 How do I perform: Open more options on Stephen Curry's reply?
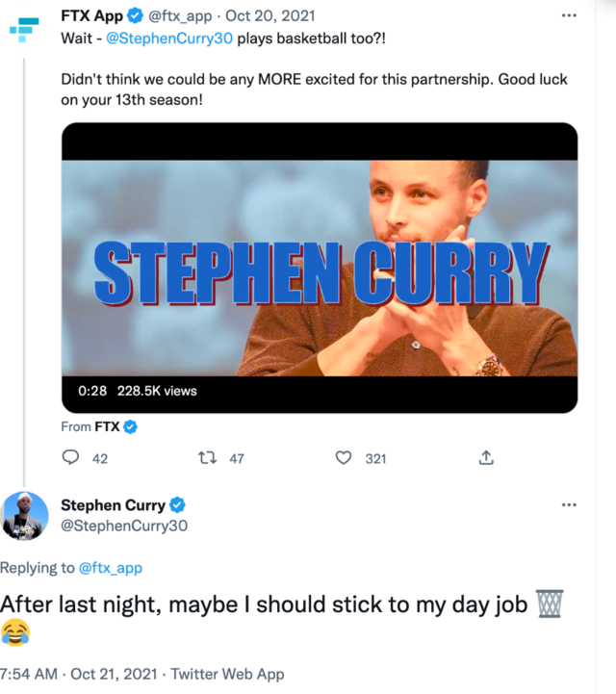569,505
